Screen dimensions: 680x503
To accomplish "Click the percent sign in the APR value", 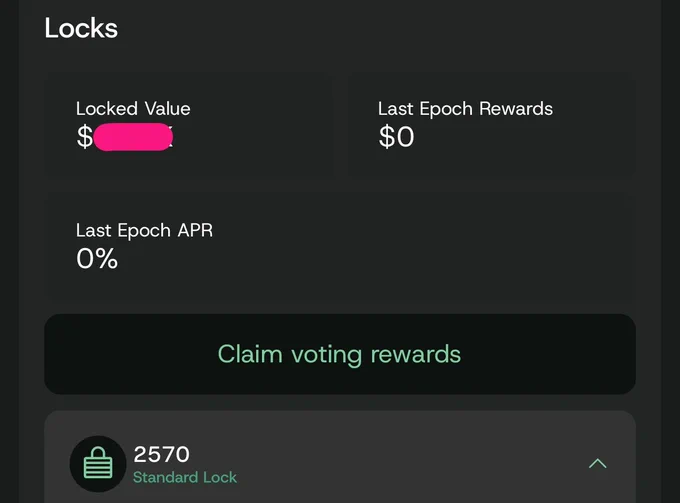I will point(106,259).
